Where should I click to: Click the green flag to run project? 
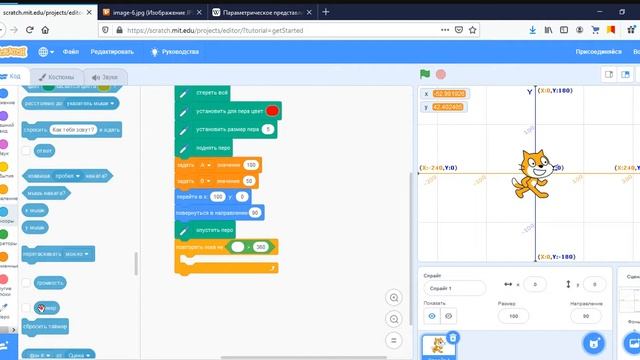pos(425,74)
